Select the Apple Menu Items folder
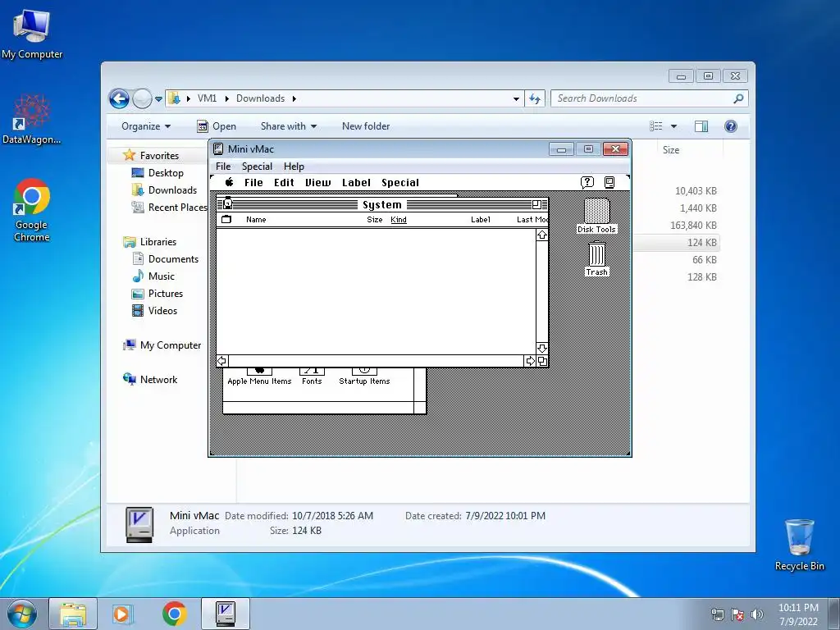Viewport: 840px width, 630px height. point(259,377)
